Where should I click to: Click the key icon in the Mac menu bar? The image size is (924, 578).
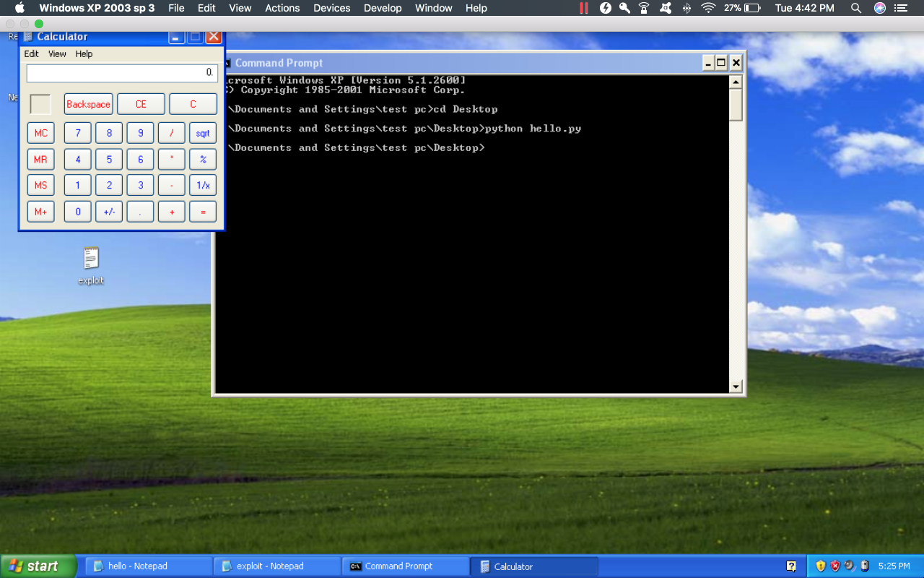coord(624,8)
